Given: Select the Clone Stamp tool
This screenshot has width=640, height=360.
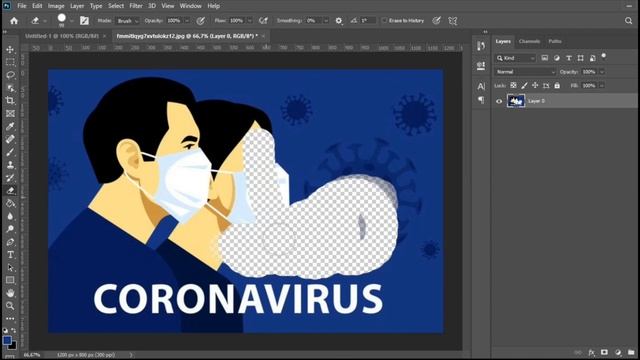Looking at the screenshot, I should [x=10, y=165].
